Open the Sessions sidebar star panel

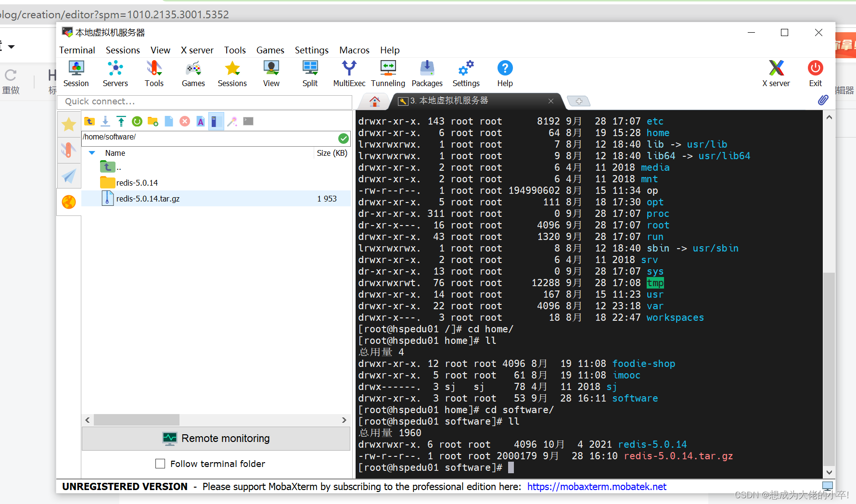pos(69,124)
